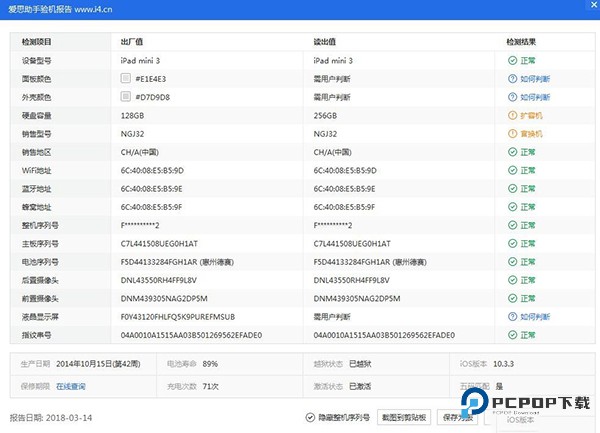Click jailbreak status 已越狱
The image size is (600, 433).
360,364
